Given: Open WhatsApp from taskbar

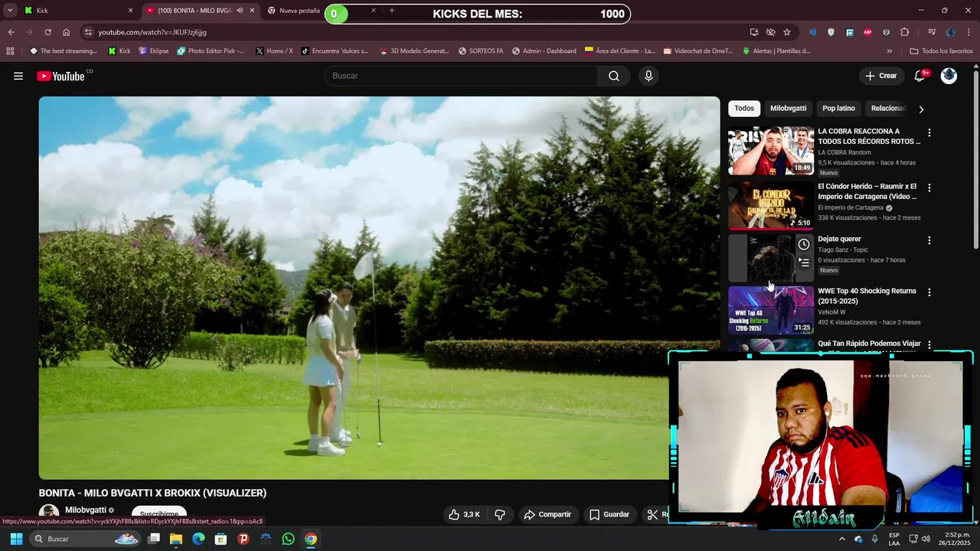Looking at the screenshot, I should pyautogui.click(x=288, y=539).
